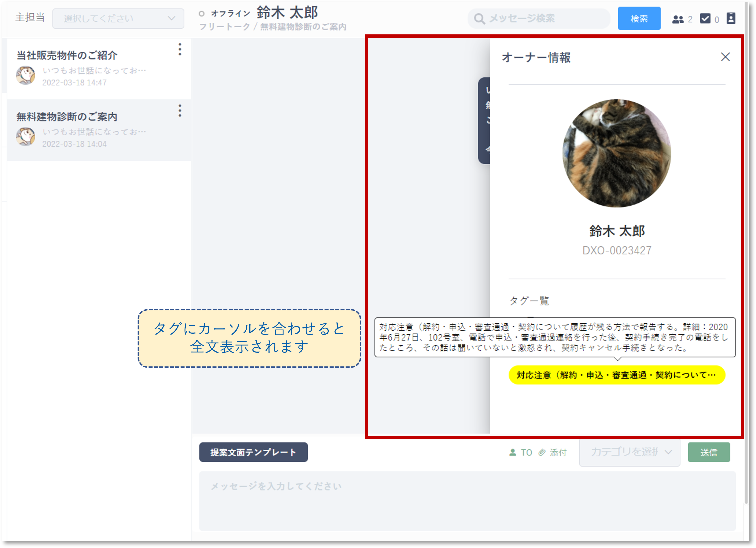This screenshot has width=756, height=548.
Task: Click the chevron arrow of 主担当 dropdown
Action: click(x=171, y=19)
